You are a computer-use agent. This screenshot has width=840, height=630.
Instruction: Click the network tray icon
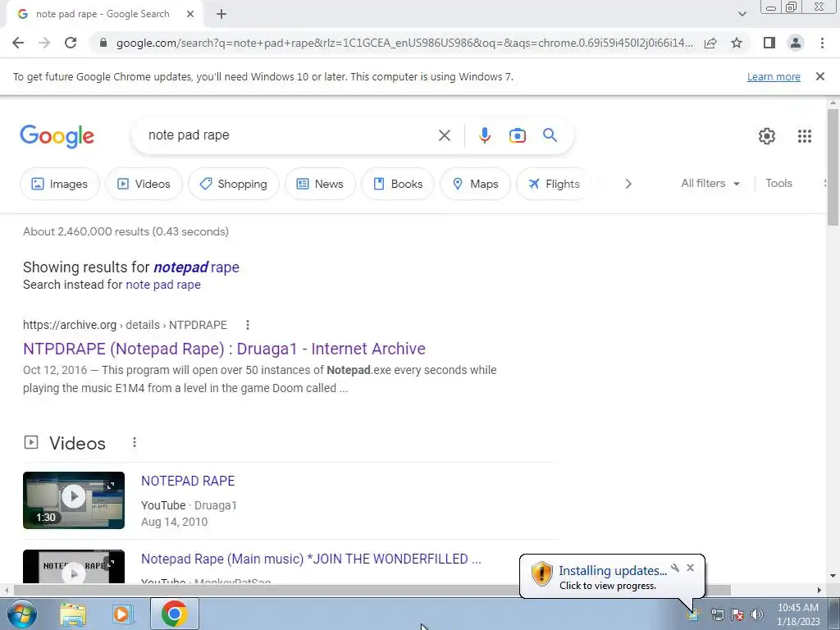coord(717,615)
